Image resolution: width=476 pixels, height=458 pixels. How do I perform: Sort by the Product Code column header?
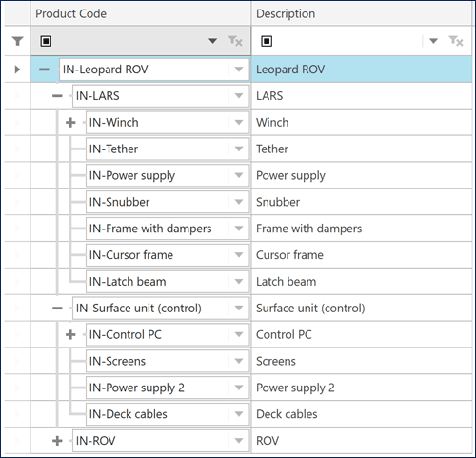pyautogui.click(x=141, y=13)
